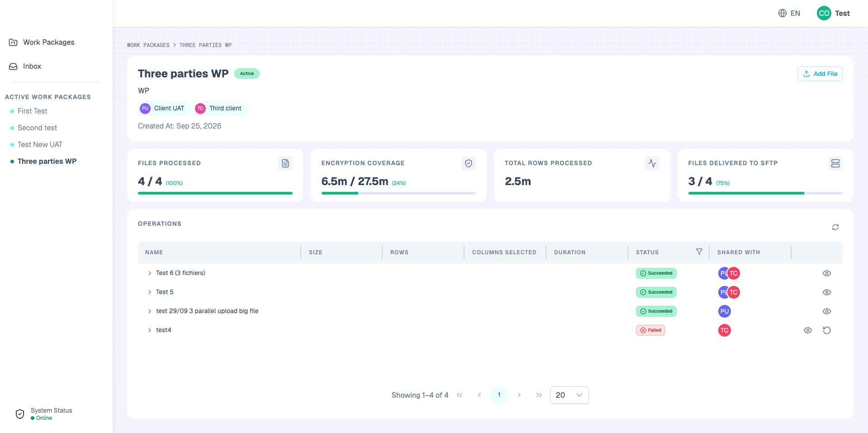Click the Add File button
The width and height of the screenshot is (868, 433).
coord(820,74)
